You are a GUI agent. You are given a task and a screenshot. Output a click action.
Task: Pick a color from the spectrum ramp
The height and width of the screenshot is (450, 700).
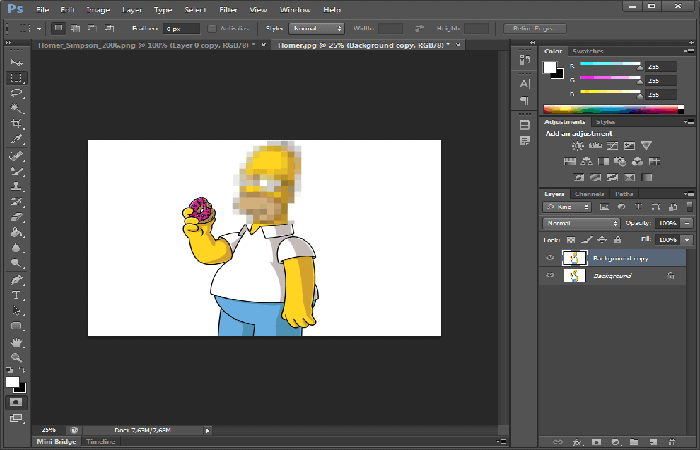[x=613, y=109]
